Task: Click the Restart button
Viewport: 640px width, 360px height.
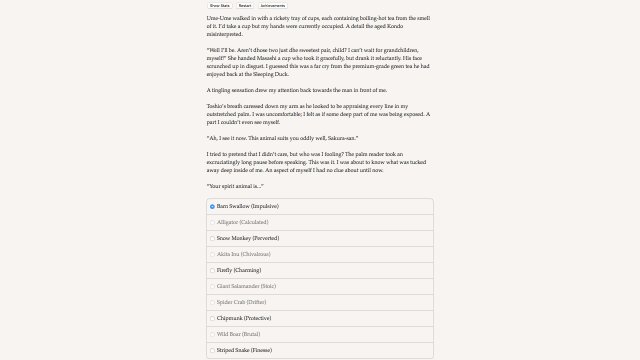Action: click(245, 6)
